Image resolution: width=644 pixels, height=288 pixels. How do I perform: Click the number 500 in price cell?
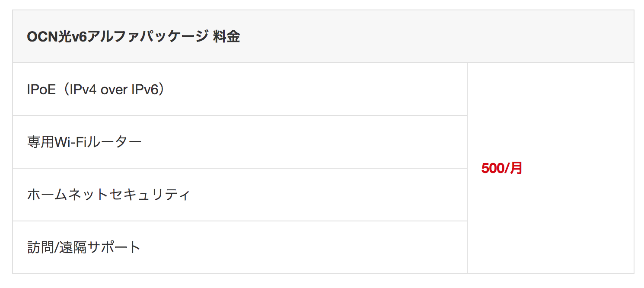pos(493,168)
